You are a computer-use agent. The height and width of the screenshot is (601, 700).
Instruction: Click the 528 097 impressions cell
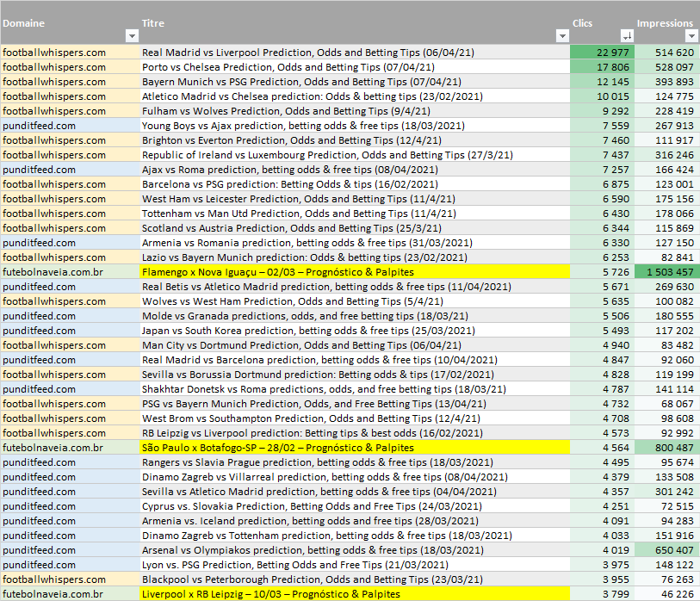[667, 67]
